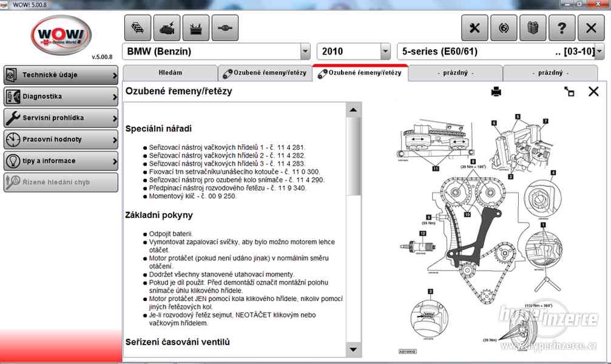Click the Řízené hledání chyb button
The image size is (611, 364).
61,182
